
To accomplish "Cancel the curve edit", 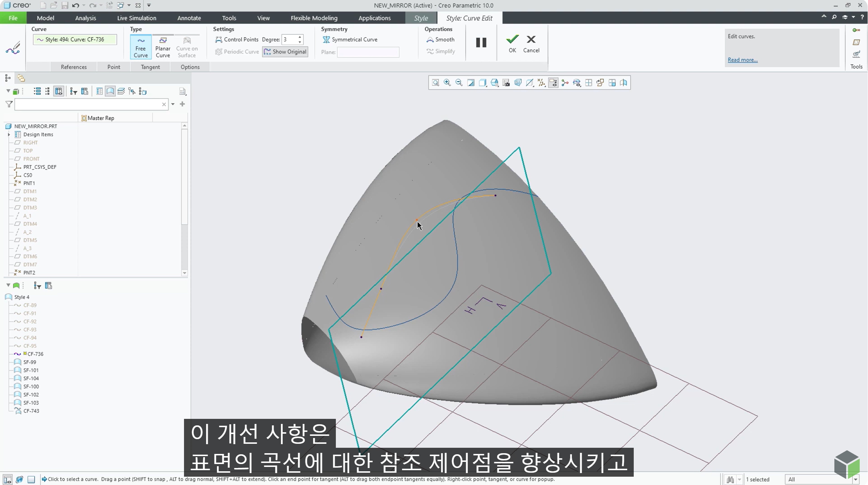I will tap(531, 43).
